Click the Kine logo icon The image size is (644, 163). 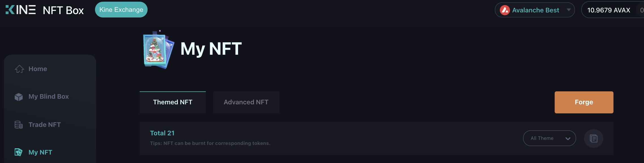click(x=21, y=10)
